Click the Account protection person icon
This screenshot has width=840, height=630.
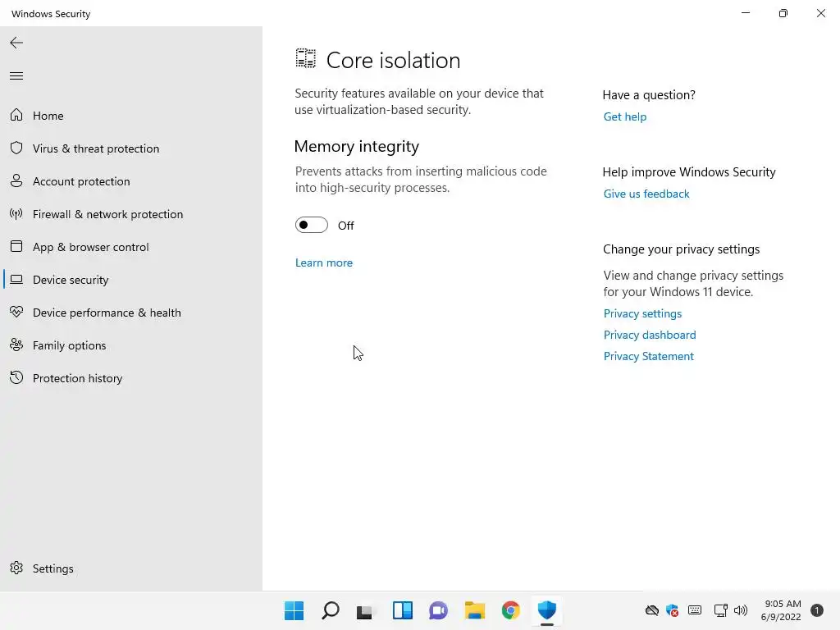[x=16, y=180]
